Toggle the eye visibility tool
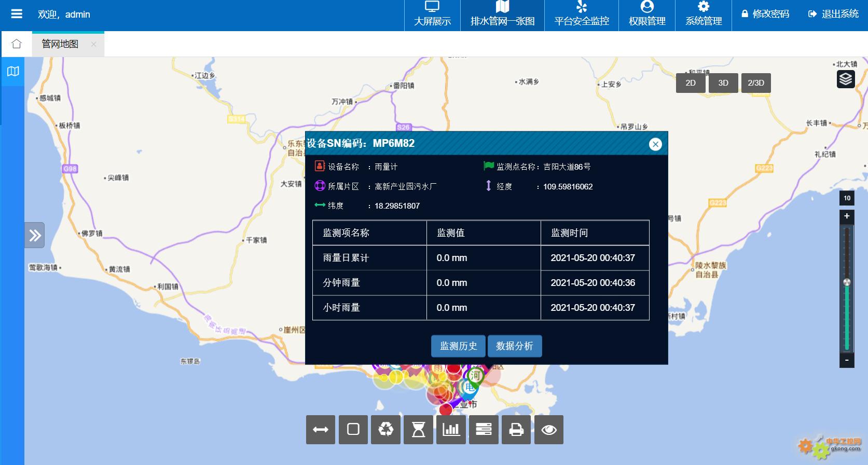 (x=549, y=430)
